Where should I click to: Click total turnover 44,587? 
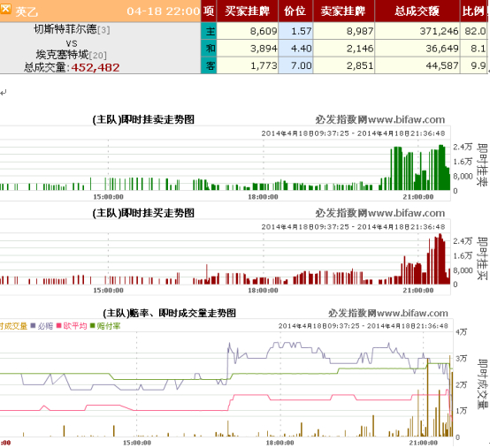(x=442, y=65)
